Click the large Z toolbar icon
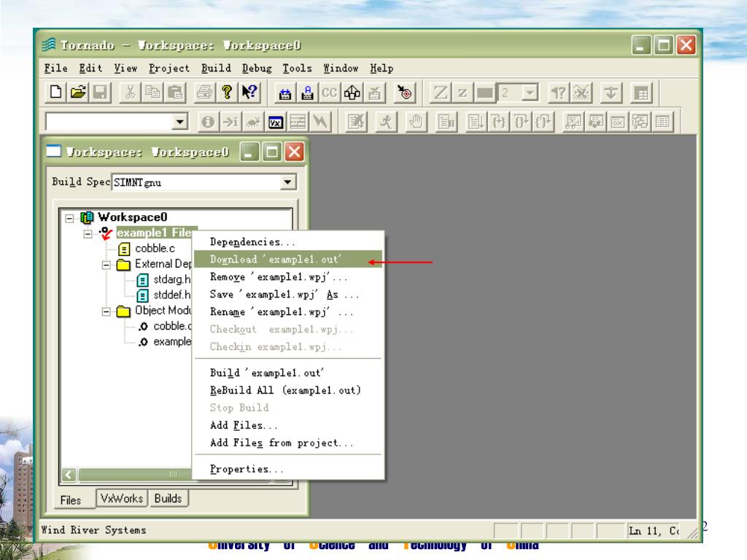747x560 pixels. click(440, 93)
